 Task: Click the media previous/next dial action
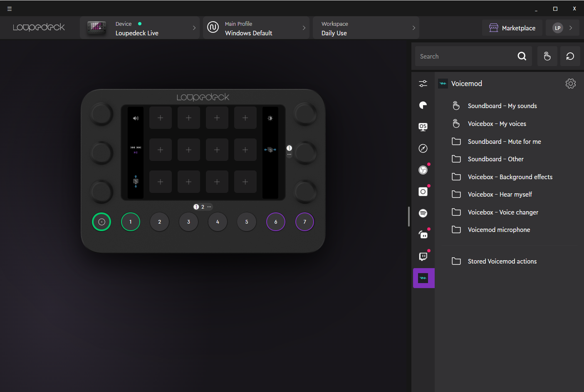136,150
